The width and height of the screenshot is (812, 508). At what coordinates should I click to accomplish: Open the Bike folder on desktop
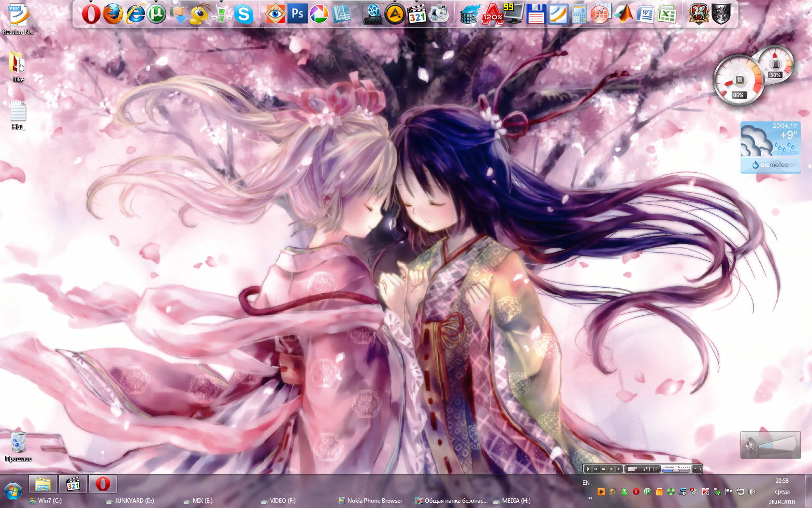point(18,66)
